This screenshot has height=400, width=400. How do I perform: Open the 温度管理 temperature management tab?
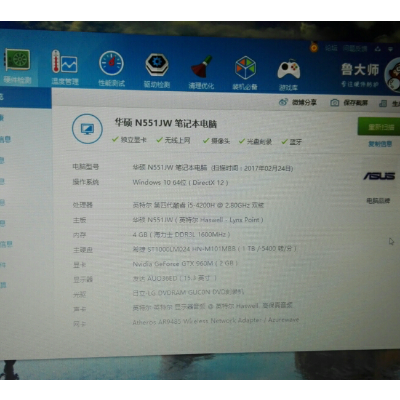(x=65, y=68)
